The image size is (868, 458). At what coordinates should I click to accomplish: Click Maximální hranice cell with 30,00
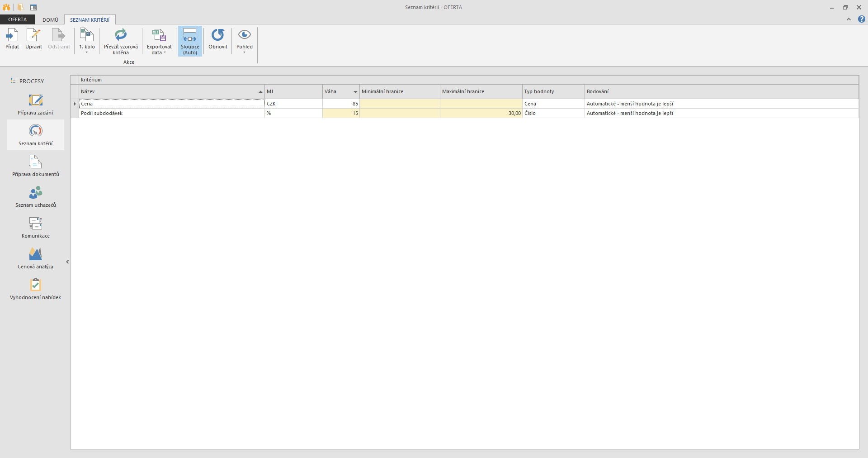coord(481,113)
